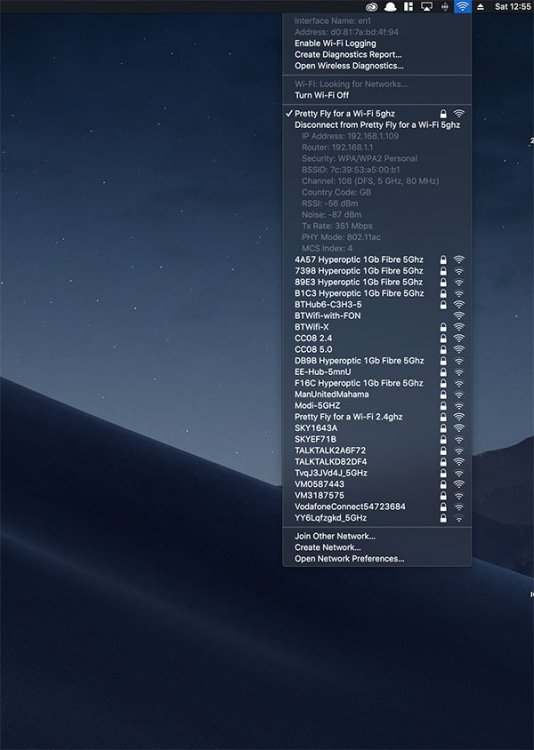Click the Wi-Fi icon in menu bar
This screenshot has height=750, width=534.
tap(462, 7)
